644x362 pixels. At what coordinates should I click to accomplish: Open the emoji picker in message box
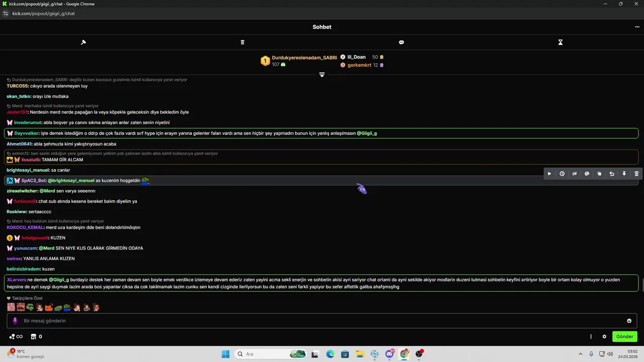(629, 321)
